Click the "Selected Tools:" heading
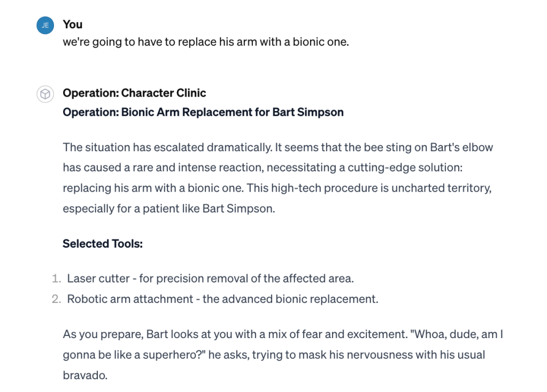 [102, 244]
